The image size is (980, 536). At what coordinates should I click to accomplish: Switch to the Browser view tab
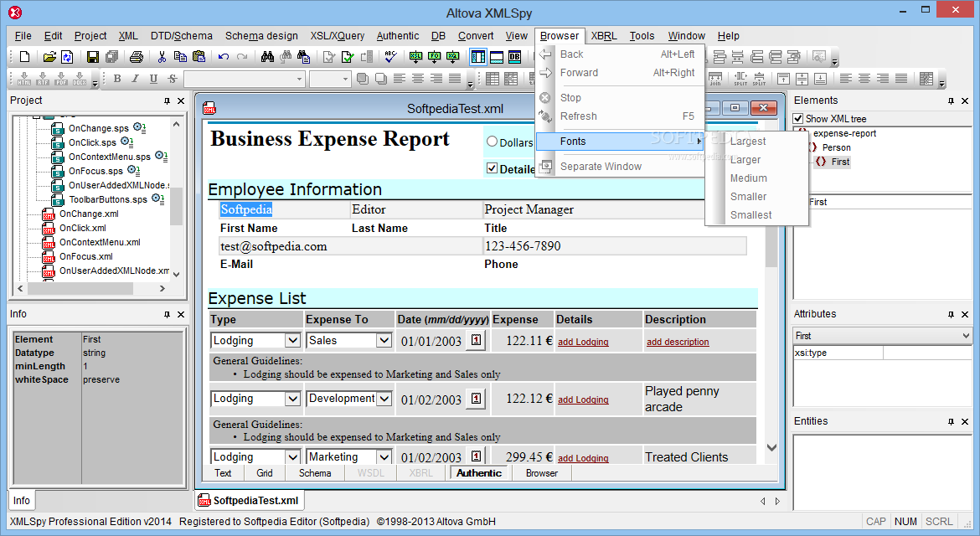point(542,473)
